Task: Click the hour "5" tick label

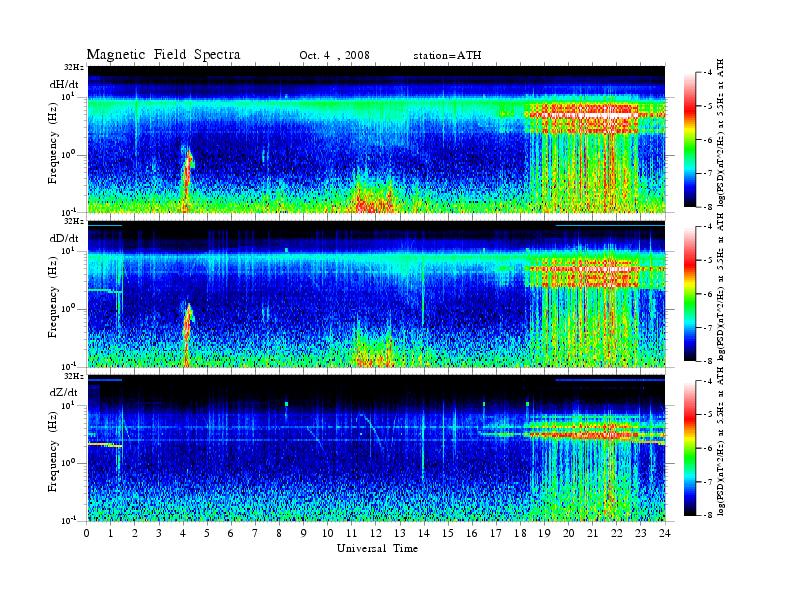Action: tap(207, 534)
